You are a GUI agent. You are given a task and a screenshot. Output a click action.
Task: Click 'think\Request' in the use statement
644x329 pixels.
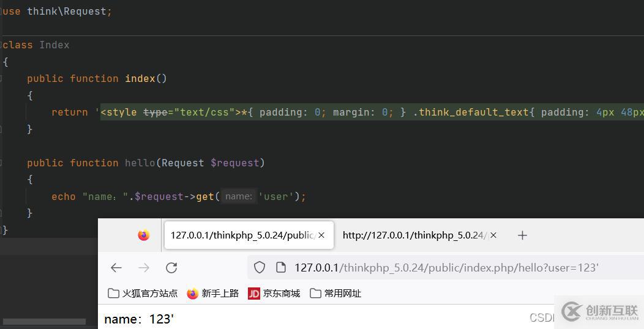click(x=67, y=12)
